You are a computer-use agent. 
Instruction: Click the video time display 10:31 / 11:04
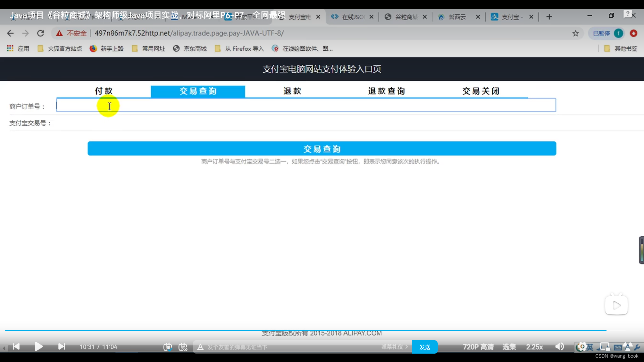[98, 347]
